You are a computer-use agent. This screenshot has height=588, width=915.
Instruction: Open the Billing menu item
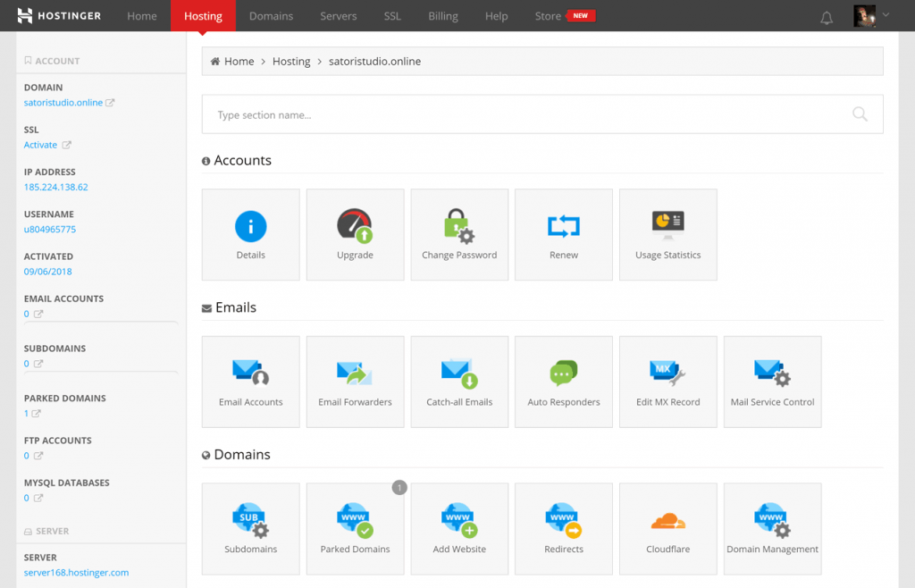(442, 16)
